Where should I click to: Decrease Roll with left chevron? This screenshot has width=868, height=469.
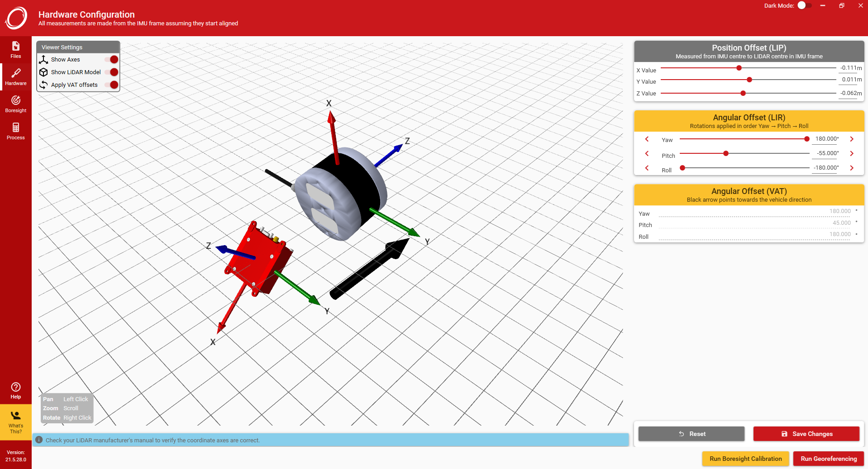(x=647, y=168)
